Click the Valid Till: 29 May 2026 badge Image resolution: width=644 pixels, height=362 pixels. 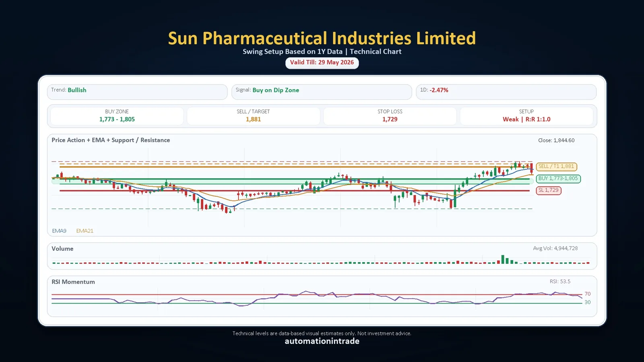pyautogui.click(x=322, y=63)
